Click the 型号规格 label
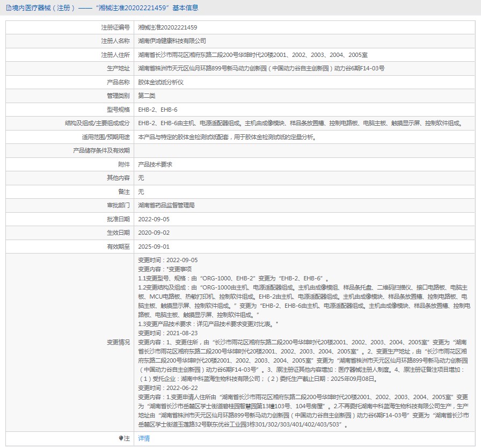The height and width of the screenshot is (448, 481). point(118,110)
